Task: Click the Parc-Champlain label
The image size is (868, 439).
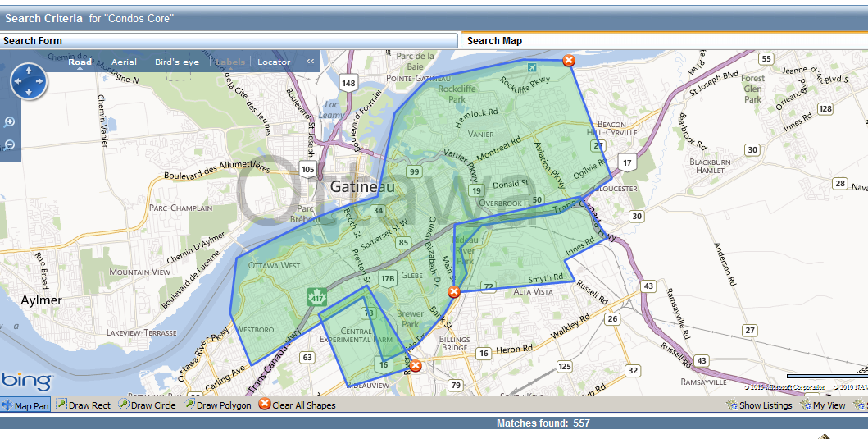Action: [180, 208]
